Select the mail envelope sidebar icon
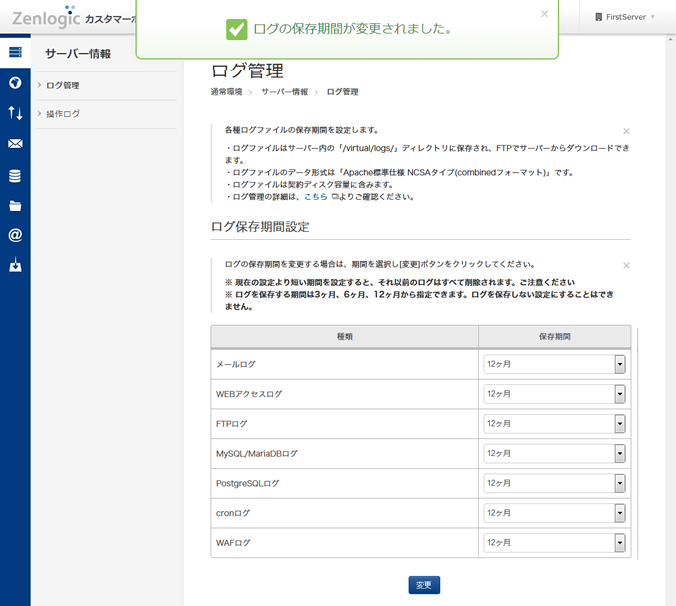The height and width of the screenshot is (606, 676). tap(15, 144)
